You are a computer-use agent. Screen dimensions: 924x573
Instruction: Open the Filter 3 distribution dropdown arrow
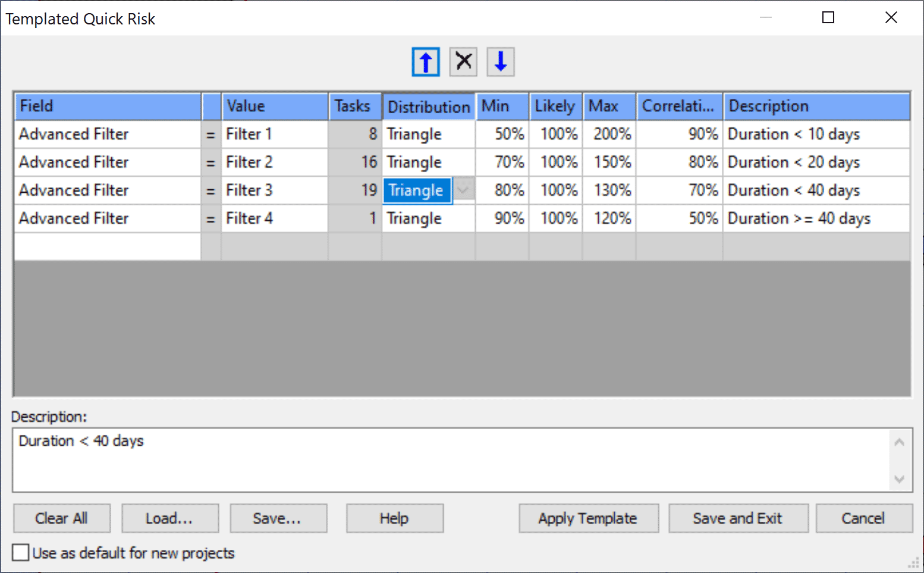tap(463, 190)
